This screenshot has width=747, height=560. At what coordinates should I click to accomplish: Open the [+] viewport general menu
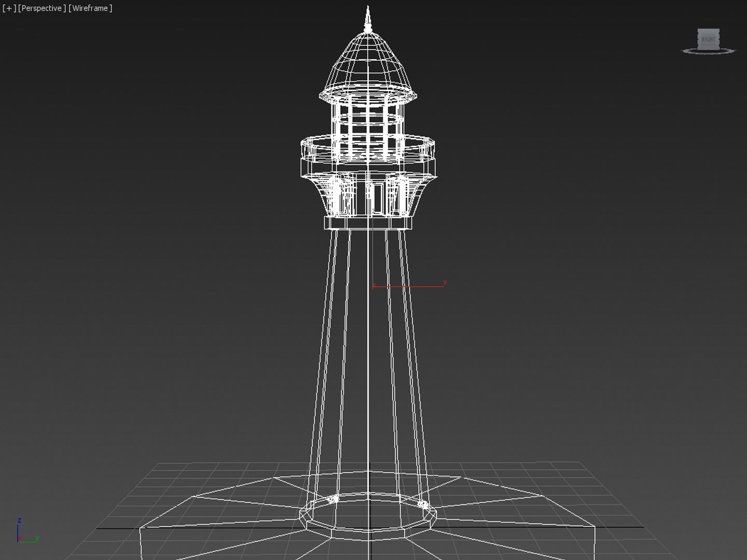tap(9, 8)
